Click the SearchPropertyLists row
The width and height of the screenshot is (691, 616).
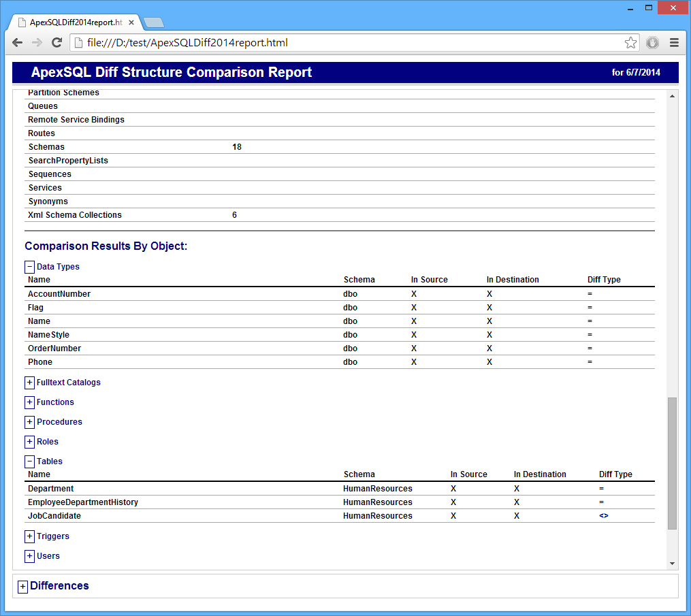point(340,161)
